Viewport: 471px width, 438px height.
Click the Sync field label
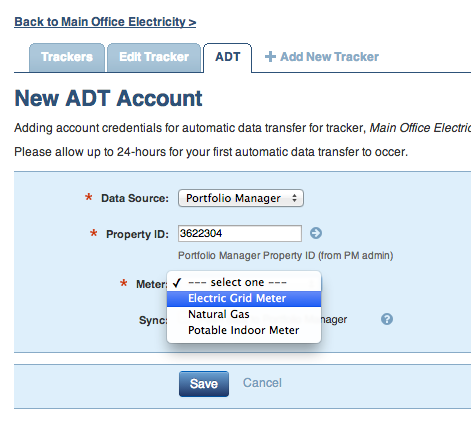[x=153, y=320]
